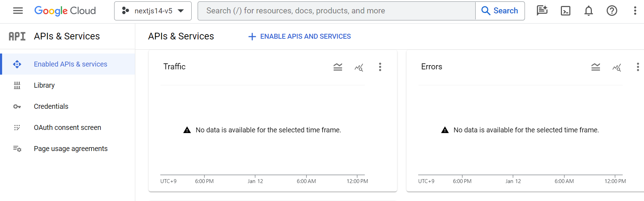Open the Gemini AI chat icon
This screenshot has width=644, height=201.
coord(542,11)
